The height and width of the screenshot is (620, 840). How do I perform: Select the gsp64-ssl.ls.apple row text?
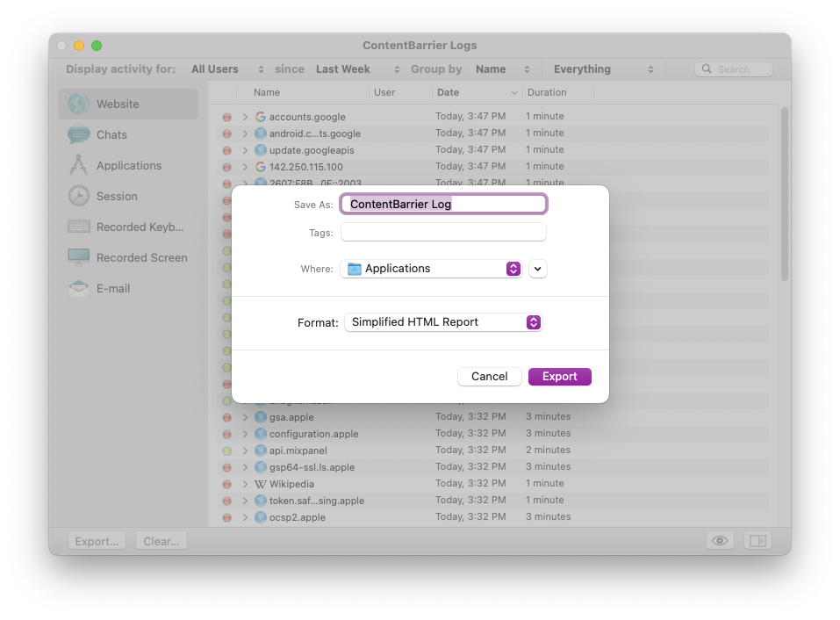coord(312,467)
